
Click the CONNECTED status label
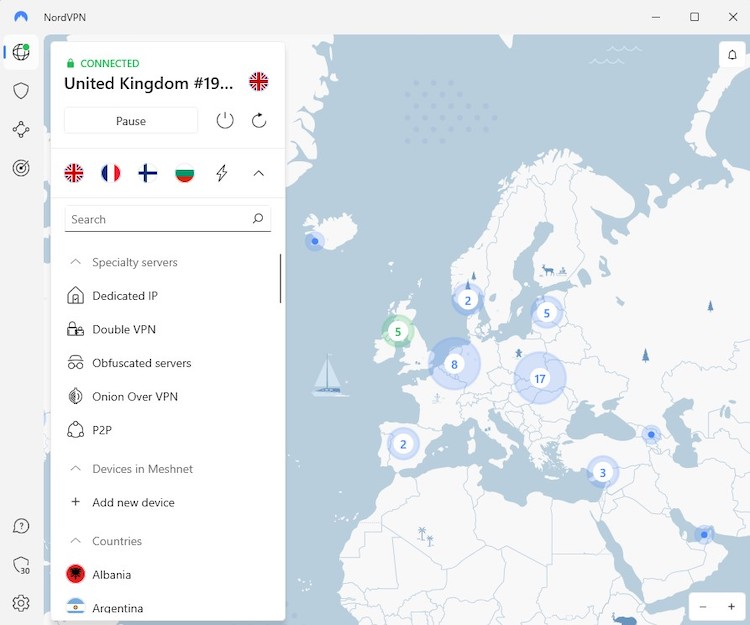(110, 63)
